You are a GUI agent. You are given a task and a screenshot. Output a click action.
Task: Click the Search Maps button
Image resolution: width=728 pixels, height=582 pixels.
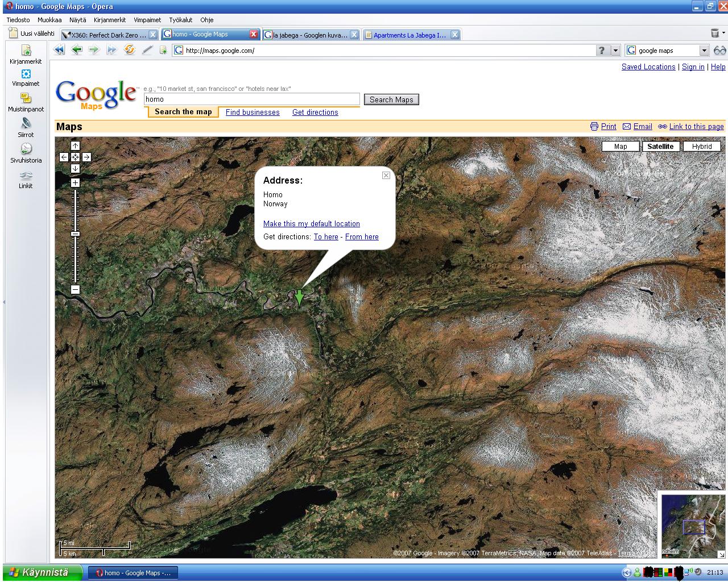[391, 99]
